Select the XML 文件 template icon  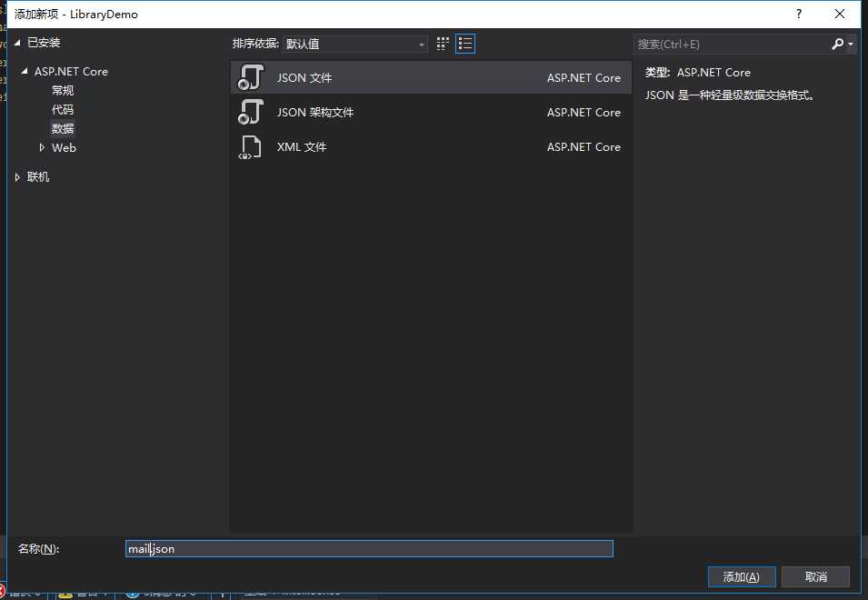pos(251,146)
